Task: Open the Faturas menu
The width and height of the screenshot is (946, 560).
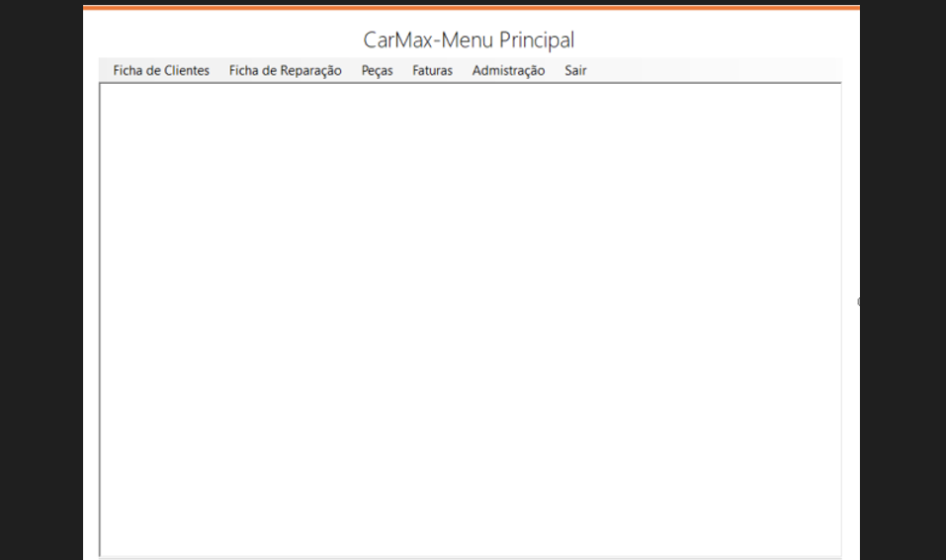Action: [432, 70]
